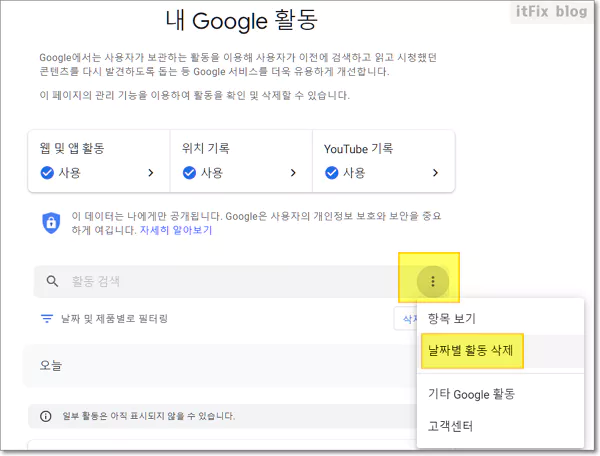Image resolution: width=600 pixels, height=456 pixels.
Task: Expand 웹 및 앱 활동 chevron arrow
Action: pos(151,173)
